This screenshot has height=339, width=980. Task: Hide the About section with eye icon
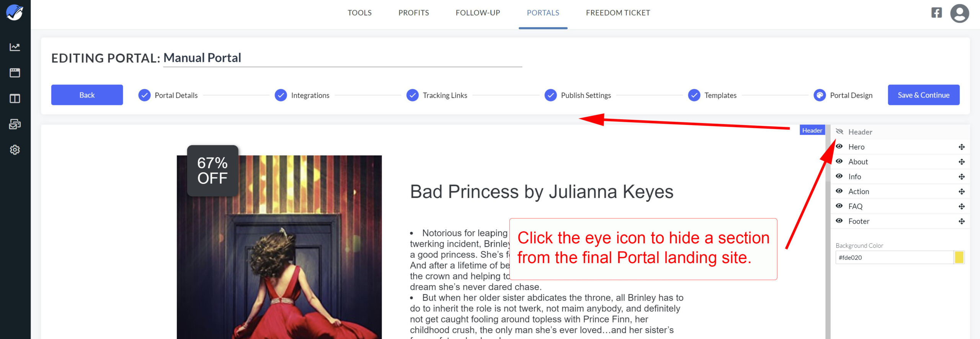point(839,162)
